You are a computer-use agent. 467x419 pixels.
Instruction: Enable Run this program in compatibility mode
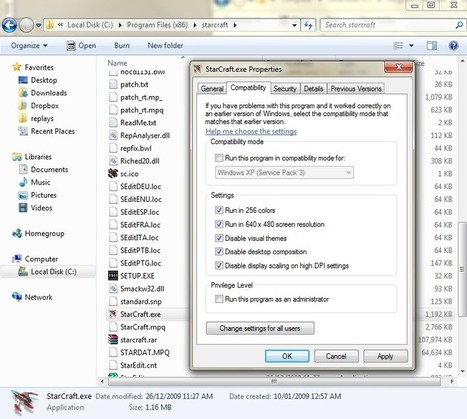coord(219,158)
